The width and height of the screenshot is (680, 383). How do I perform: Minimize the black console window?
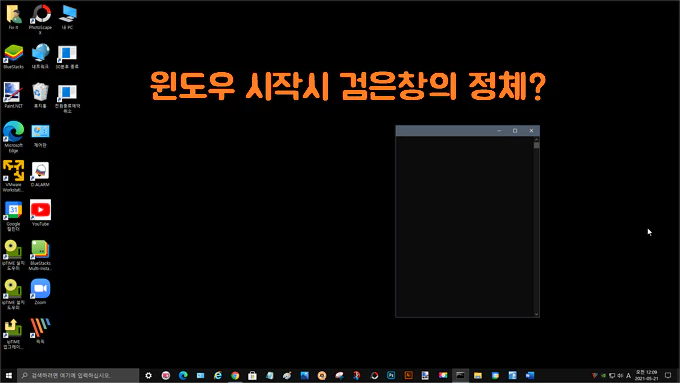coord(499,131)
